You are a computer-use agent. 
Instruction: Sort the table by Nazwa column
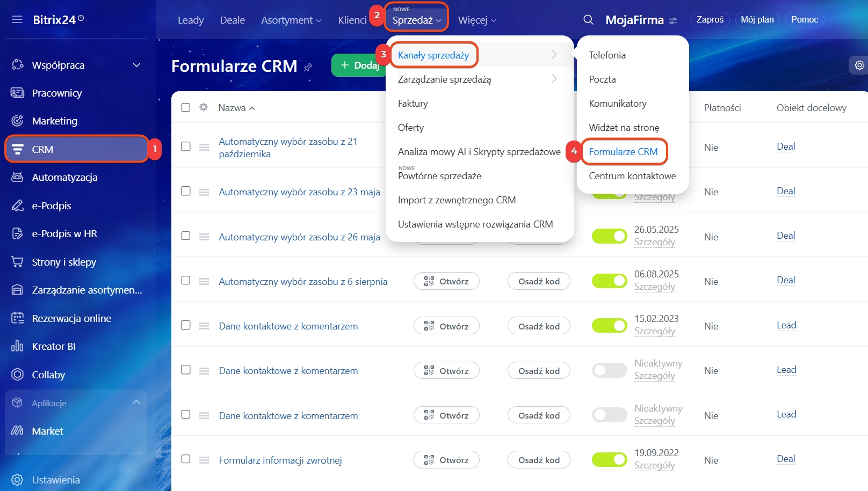[x=236, y=108]
